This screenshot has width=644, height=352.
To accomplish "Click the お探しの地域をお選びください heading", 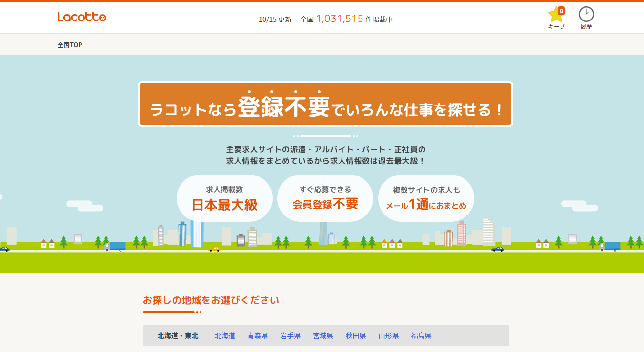I will (211, 300).
